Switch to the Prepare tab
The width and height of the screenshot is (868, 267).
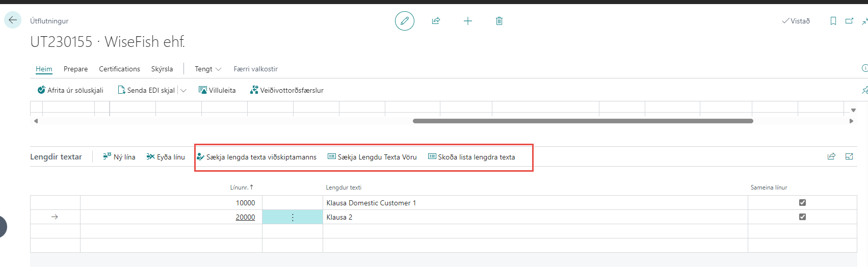coord(75,69)
